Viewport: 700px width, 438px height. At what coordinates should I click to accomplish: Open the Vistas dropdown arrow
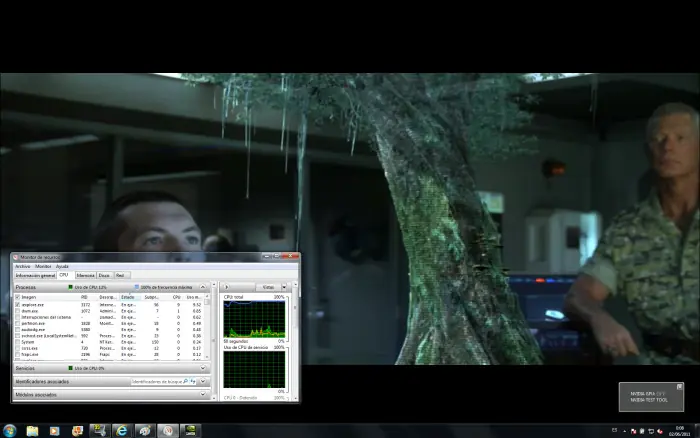coord(284,287)
